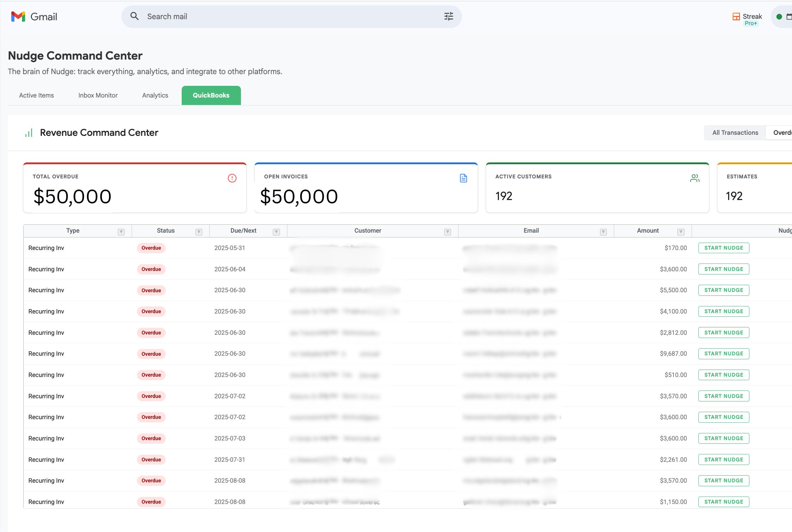Start Nudge for the $1,150.00 invoice
This screenshot has height=532, width=792.
click(x=724, y=501)
